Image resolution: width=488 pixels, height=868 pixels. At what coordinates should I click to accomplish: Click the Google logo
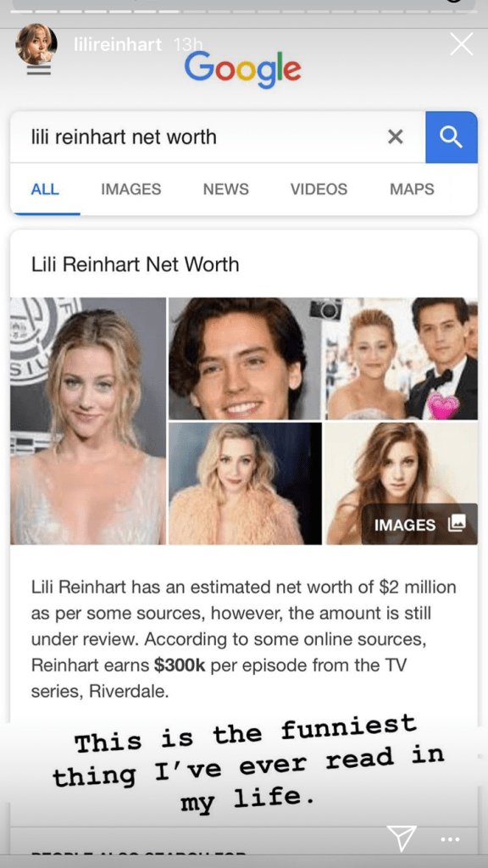[243, 70]
